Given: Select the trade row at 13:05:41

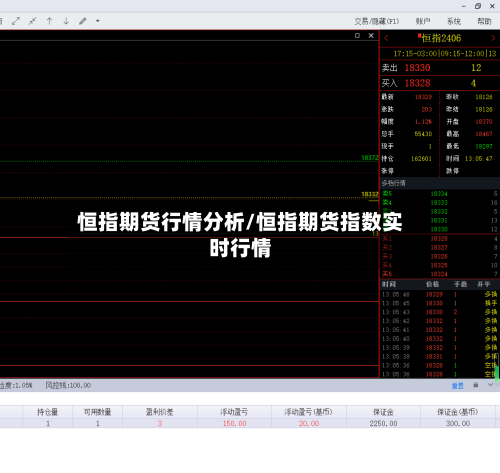Looking at the screenshot, I should [439, 330].
